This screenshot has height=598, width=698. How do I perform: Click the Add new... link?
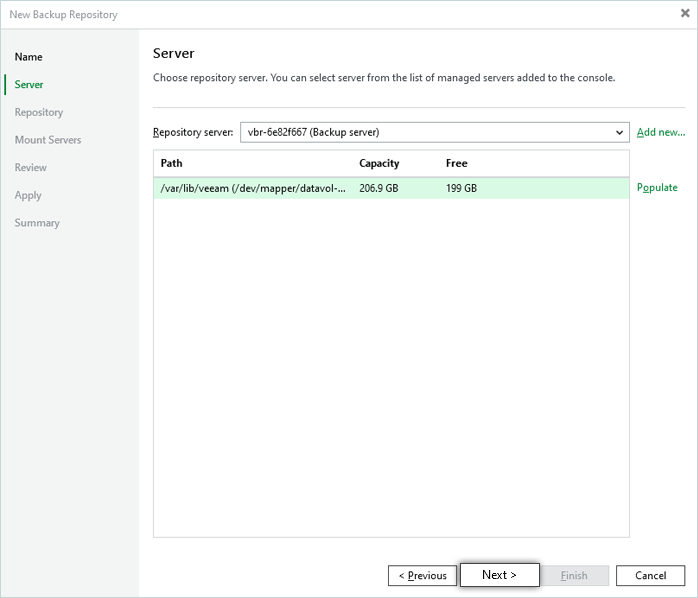point(661,132)
